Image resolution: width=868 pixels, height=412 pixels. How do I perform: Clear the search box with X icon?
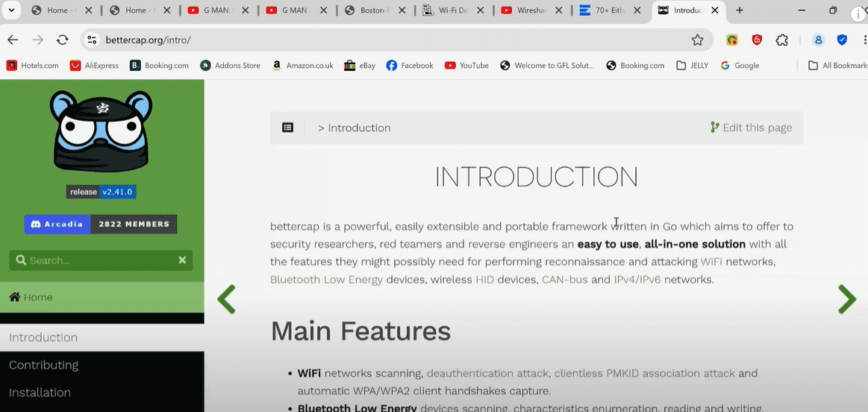coord(182,260)
